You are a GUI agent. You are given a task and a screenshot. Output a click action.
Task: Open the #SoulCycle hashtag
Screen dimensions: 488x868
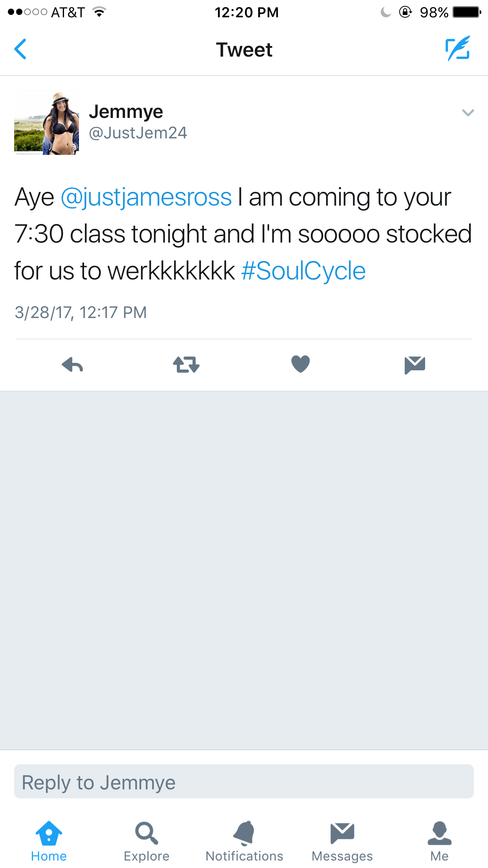coord(303,271)
